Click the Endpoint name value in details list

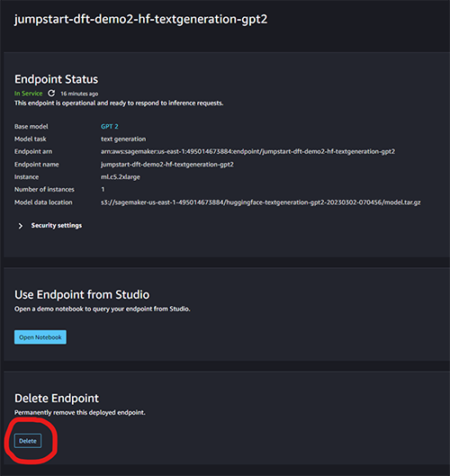point(167,165)
